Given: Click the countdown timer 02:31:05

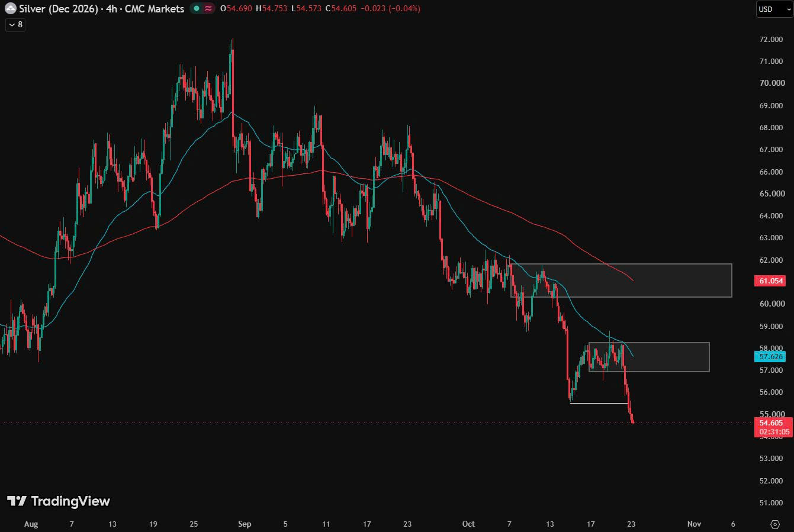Looking at the screenshot, I should click(x=774, y=432).
